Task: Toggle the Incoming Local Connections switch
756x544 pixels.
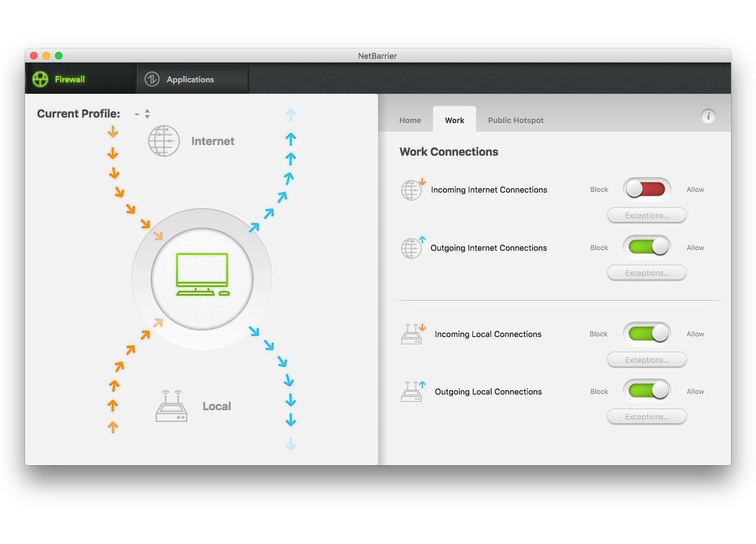Action: [647, 334]
